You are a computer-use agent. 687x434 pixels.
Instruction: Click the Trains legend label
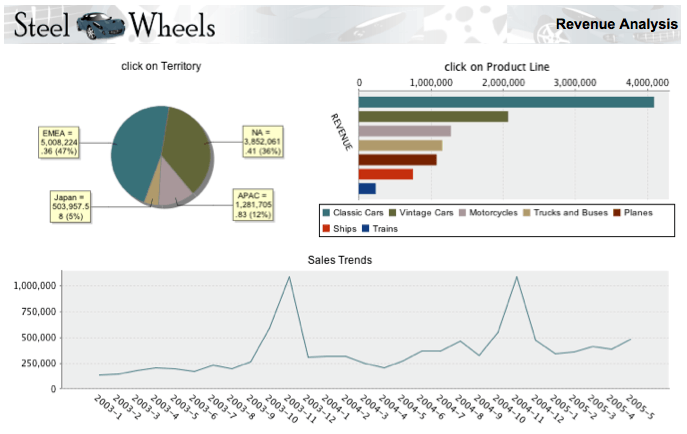(385, 229)
